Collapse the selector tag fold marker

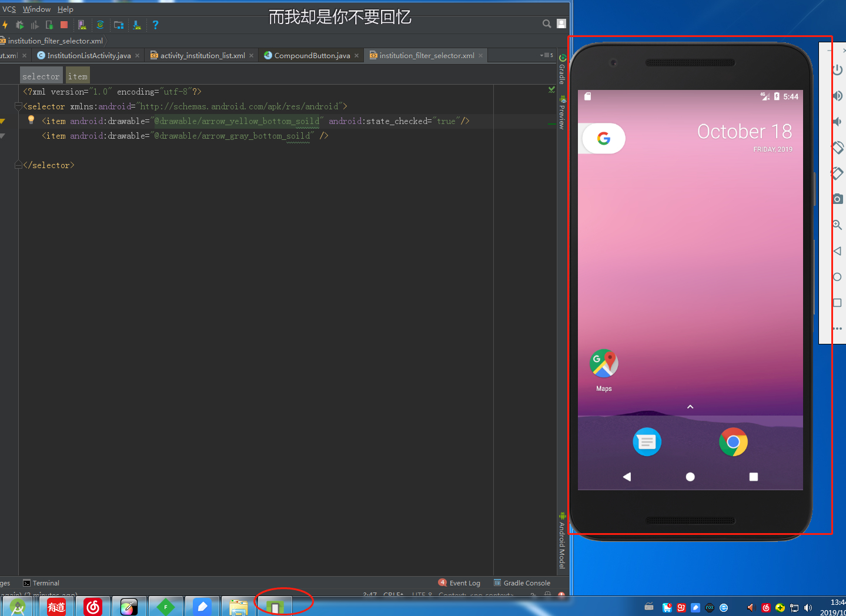(18, 106)
